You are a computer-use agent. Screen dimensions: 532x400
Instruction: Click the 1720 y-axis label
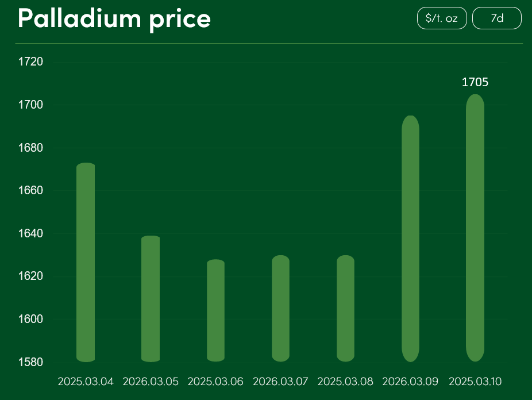pyautogui.click(x=31, y=61)
